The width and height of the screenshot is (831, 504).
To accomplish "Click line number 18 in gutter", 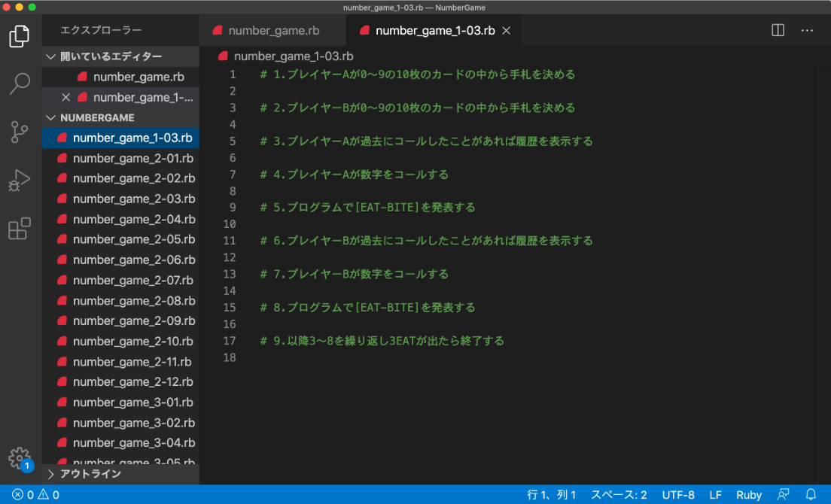I will (x=230, y=357).
